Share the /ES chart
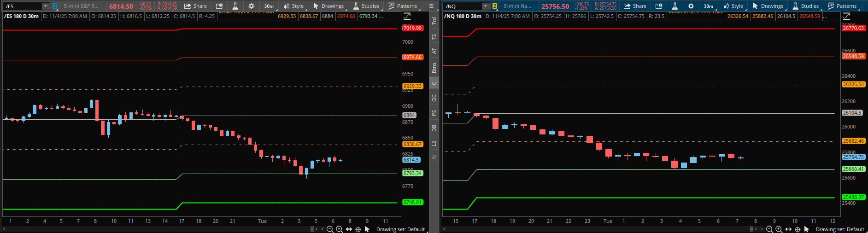Screen dimensions: 868x233 195,6
